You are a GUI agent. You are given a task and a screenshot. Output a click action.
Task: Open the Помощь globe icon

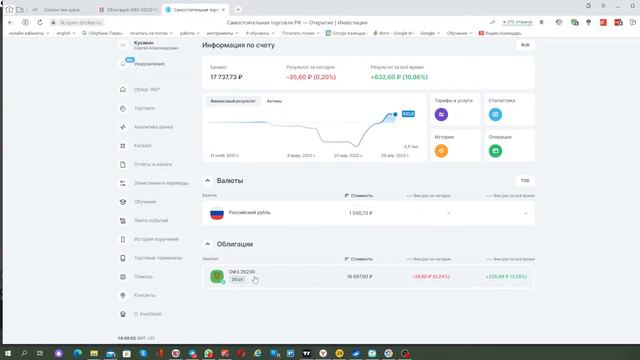(x=123, y=277)
